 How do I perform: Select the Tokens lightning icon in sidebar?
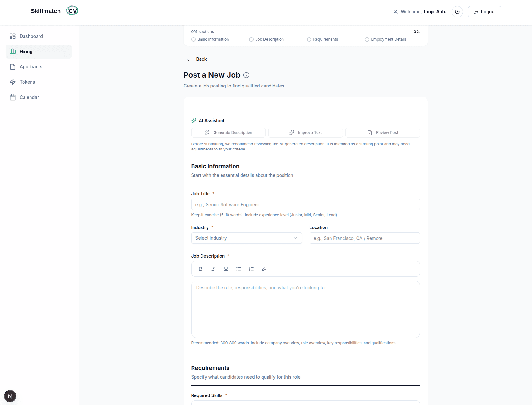pyautogui.click(x=13, y=82)
